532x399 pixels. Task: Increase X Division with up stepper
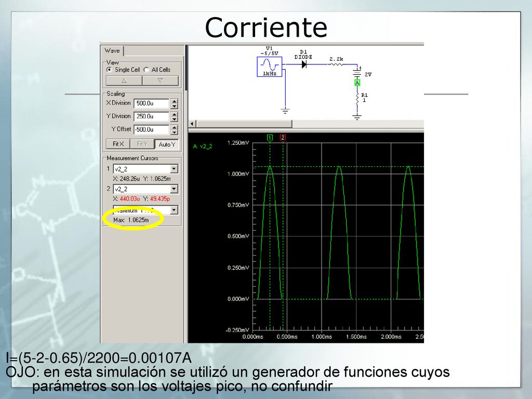tap(174, 101)
